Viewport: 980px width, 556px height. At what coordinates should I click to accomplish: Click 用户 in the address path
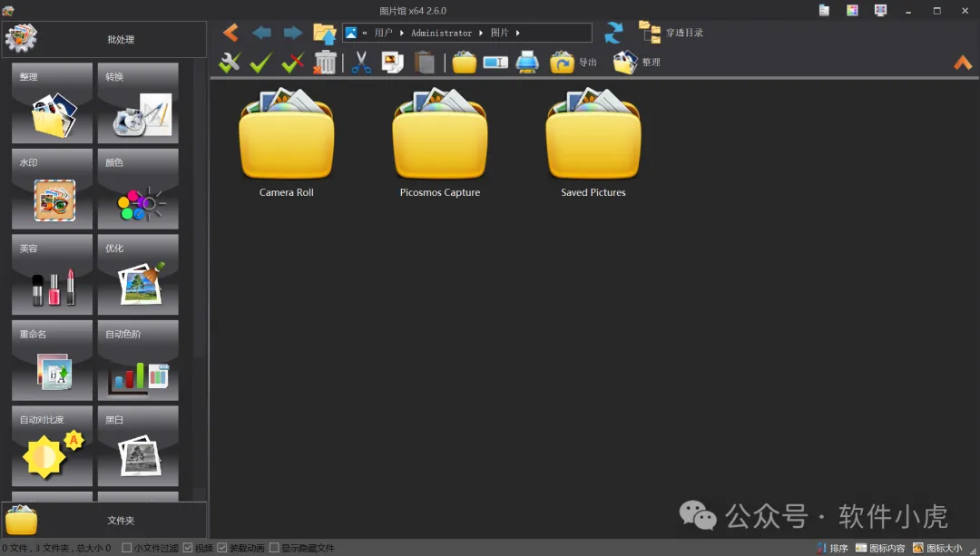pos(383,33)
